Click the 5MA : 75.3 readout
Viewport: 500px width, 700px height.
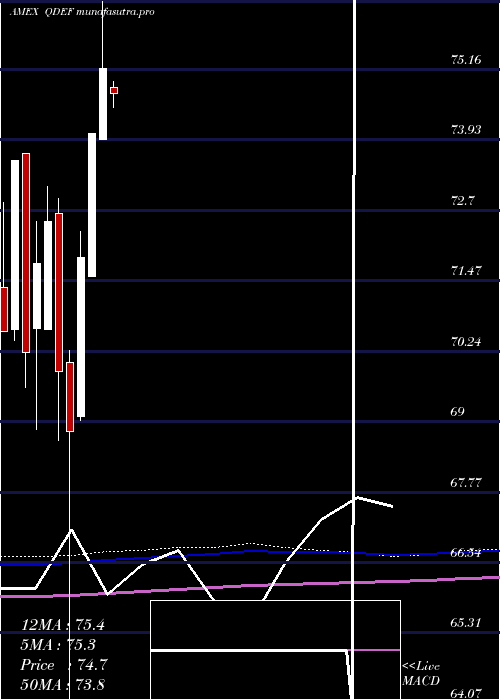point(58,645)
